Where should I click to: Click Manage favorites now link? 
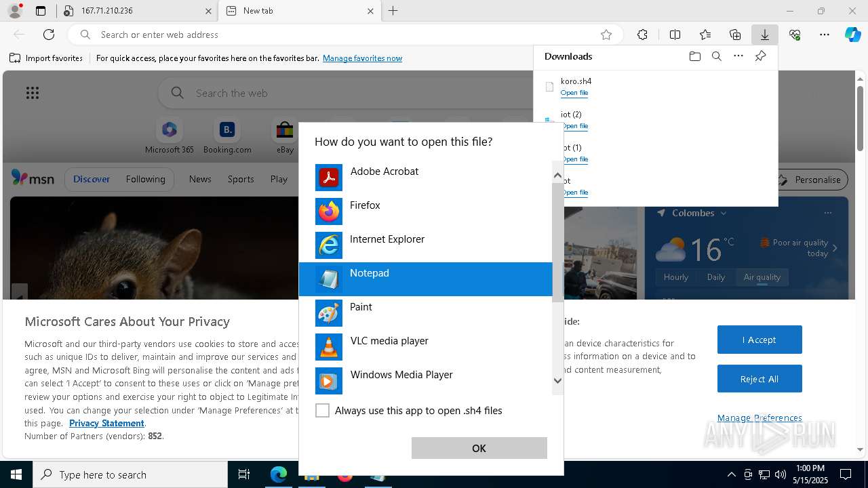click(x=362, y=58)
